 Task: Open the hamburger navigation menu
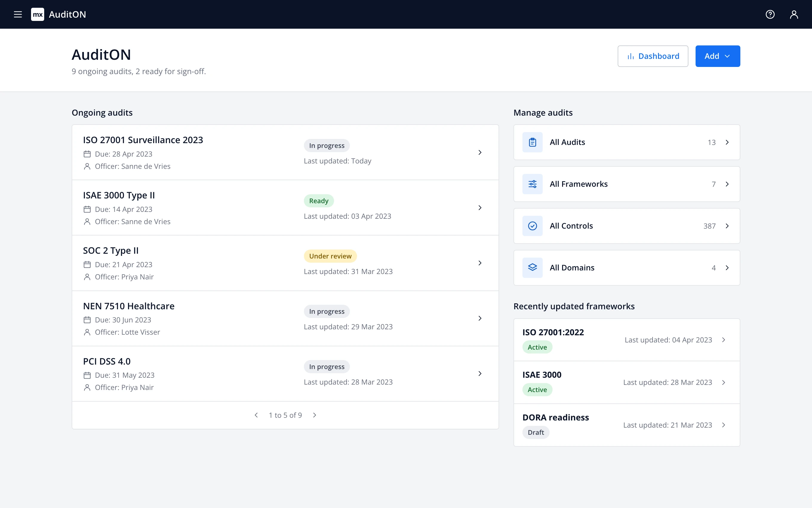pos(18,14)
